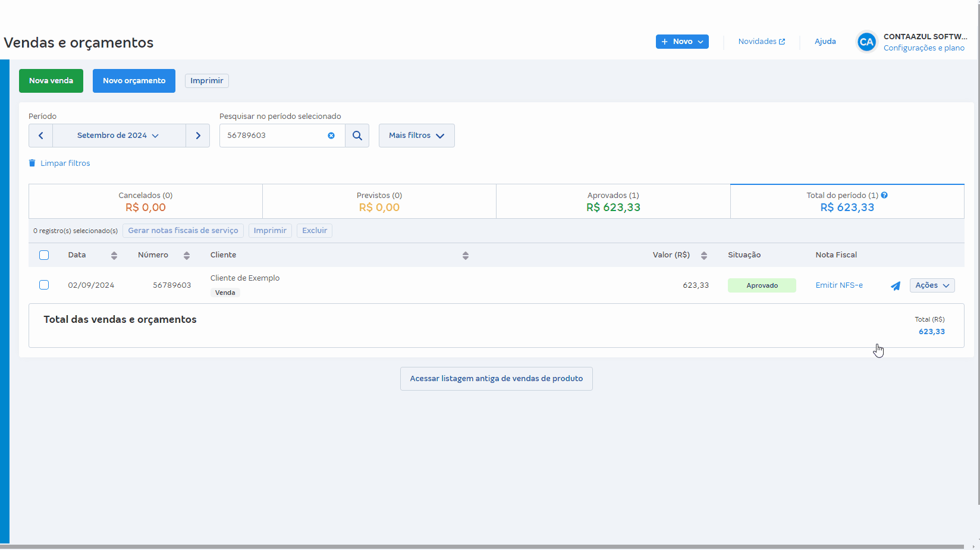
Task: Select the Cancelados (0) tab
Action: (x=146, y=202)
